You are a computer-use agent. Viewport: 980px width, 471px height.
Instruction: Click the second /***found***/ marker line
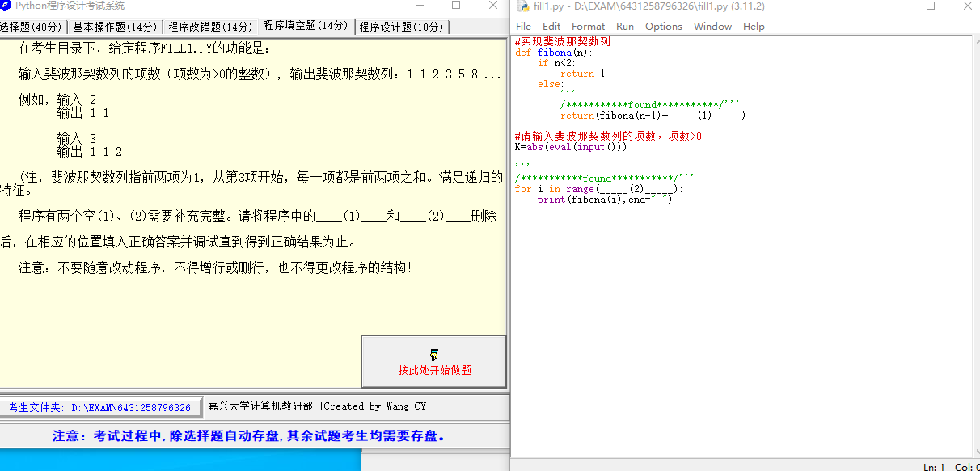point(605,179)
